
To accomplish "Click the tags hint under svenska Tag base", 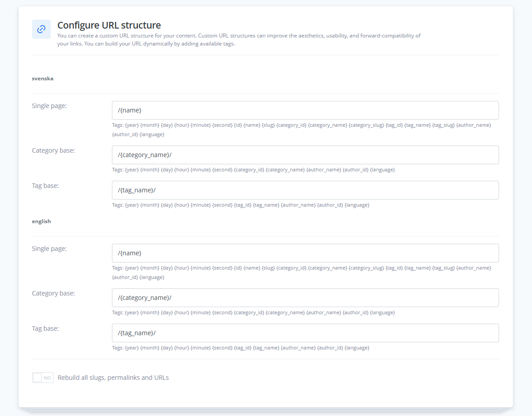I will (241, 205).
